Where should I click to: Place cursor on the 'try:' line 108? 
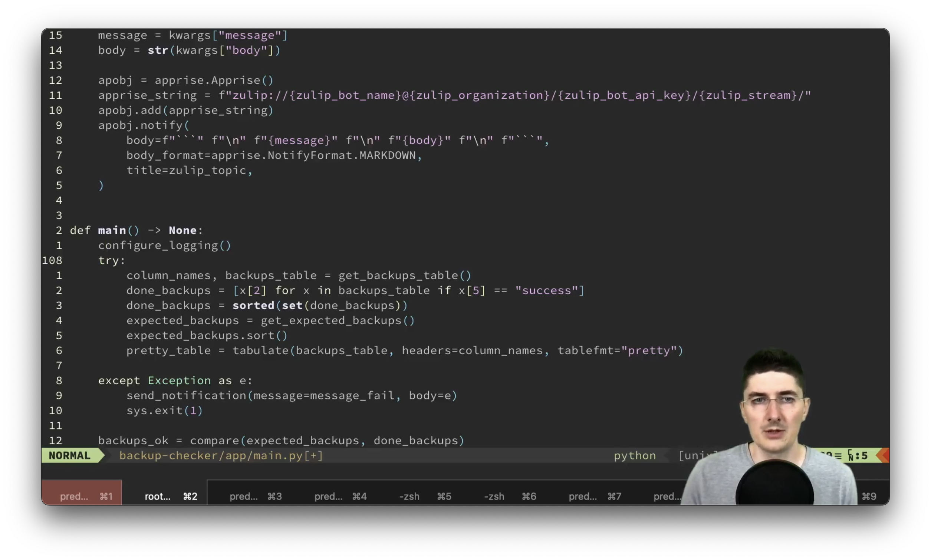click(112, 260)
